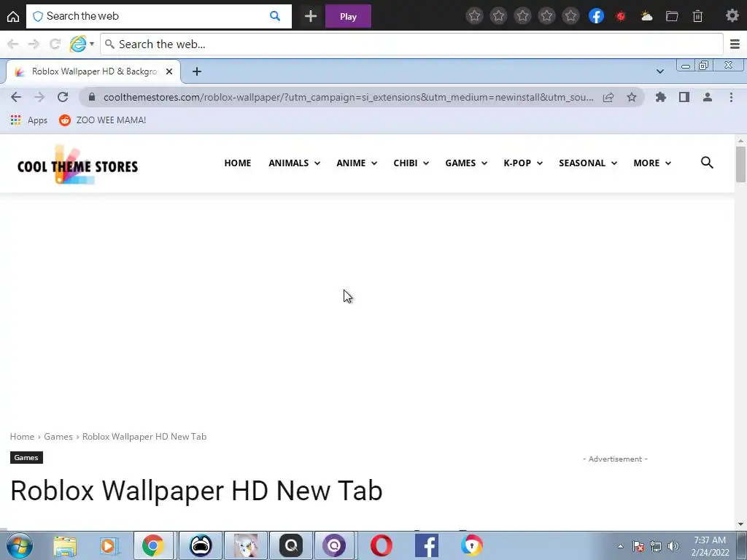Image resolution: width=747 pixels, height=560 pixels.
Task: Switch to Roblox Wallpaper HD tab
Action: [x=94, y=71]
